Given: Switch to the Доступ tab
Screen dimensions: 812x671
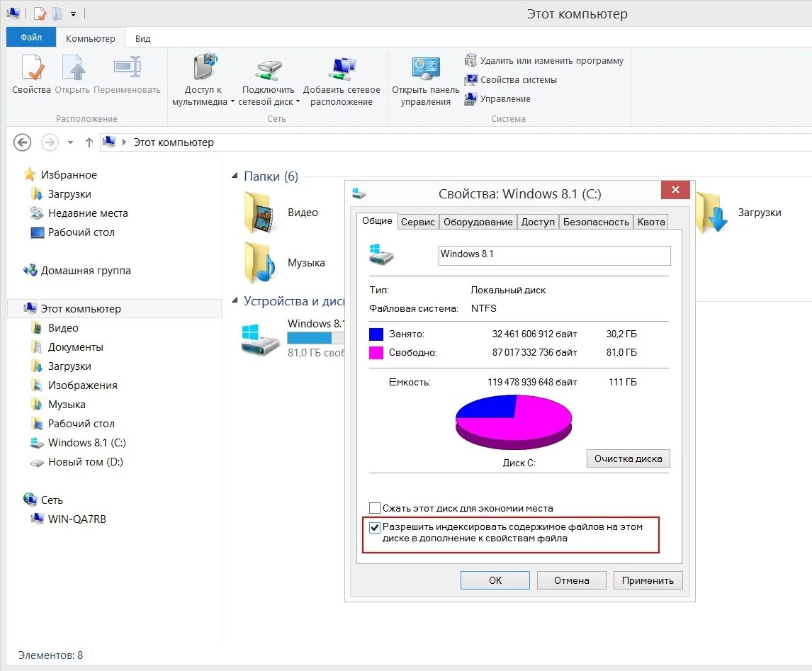Looking at the screenshot, I should (538, 222).
